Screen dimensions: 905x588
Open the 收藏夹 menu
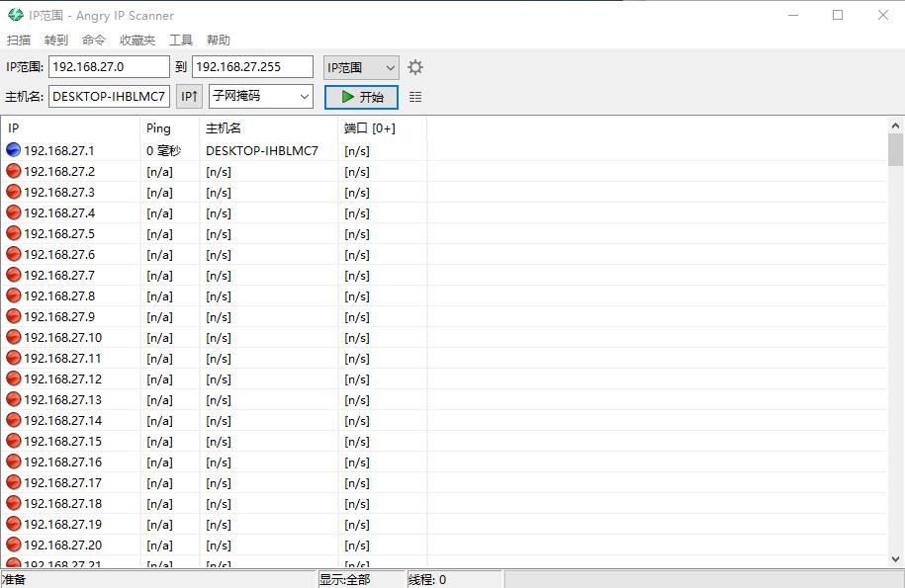click(x=136, y=40)
